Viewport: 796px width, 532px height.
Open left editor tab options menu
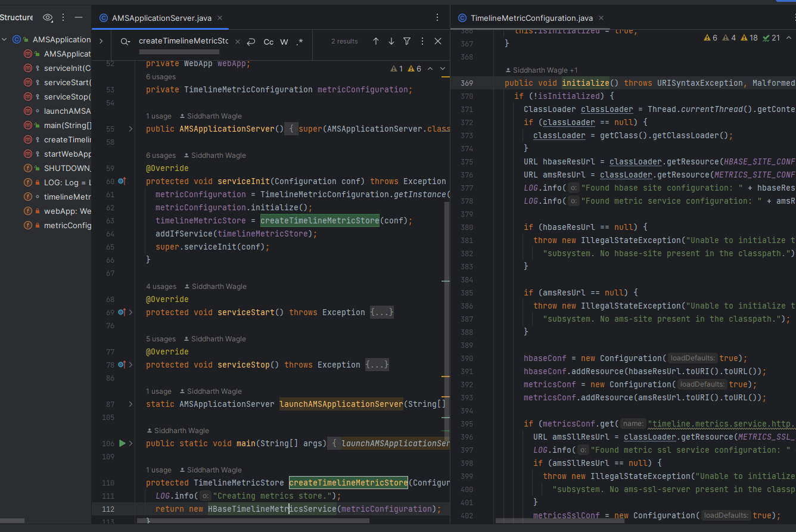click(x=437, y=18)
